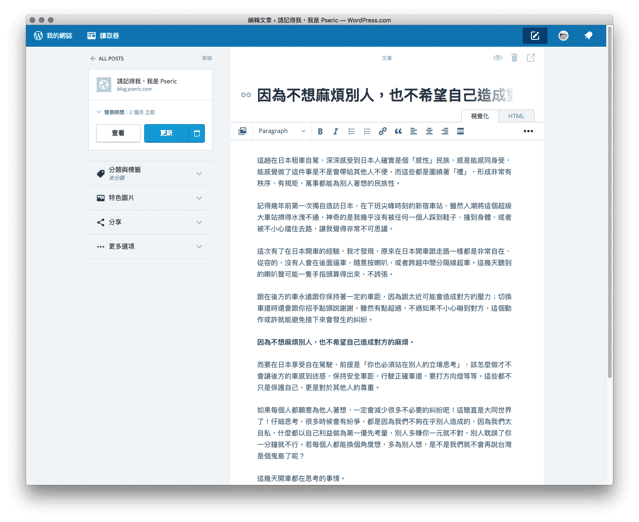Click the calendar schedule button
Screen dimensions: 639x522
tap(197, 133)
